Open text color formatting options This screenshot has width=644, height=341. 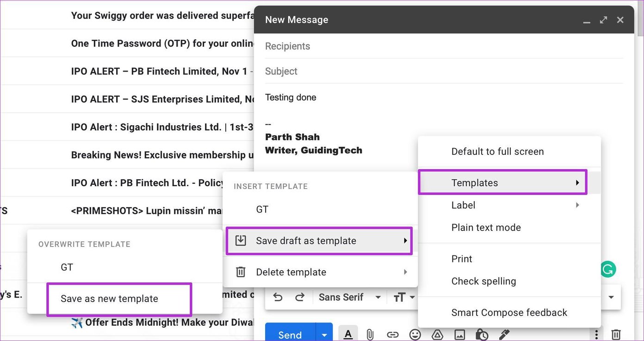tap(348, 334)
